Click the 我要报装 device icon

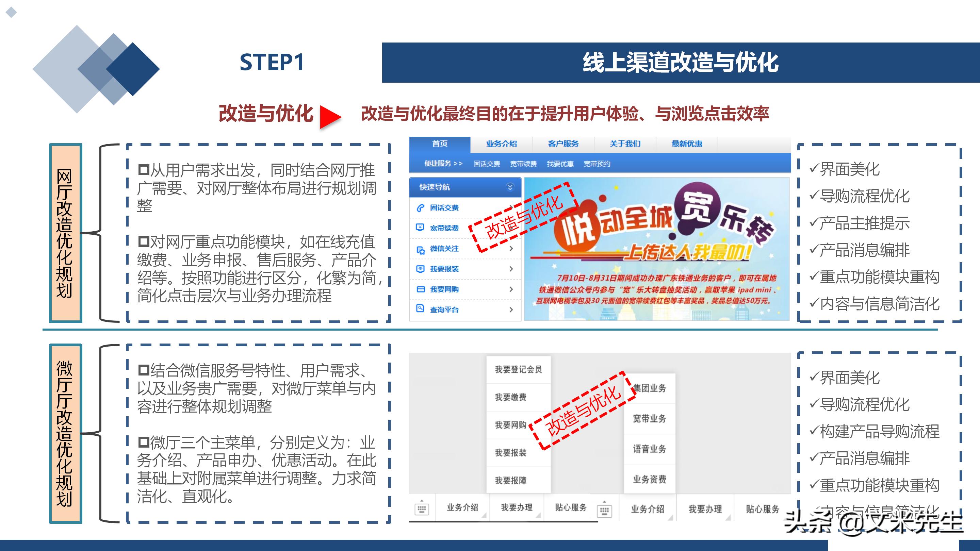pyautogui.click(x=420, y=269)
